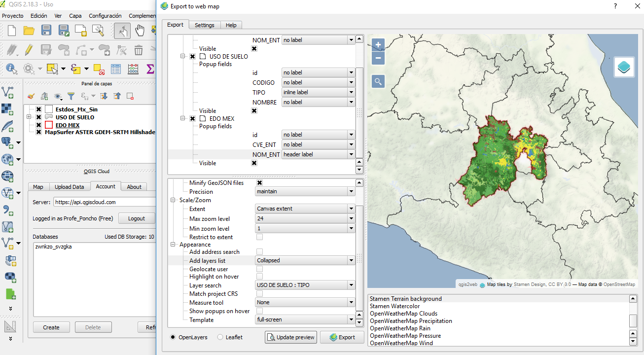The height and width of the screenshot is (355, 644).
Task: Select the Leaflet radio button
Action: click(x=220, y=337)
